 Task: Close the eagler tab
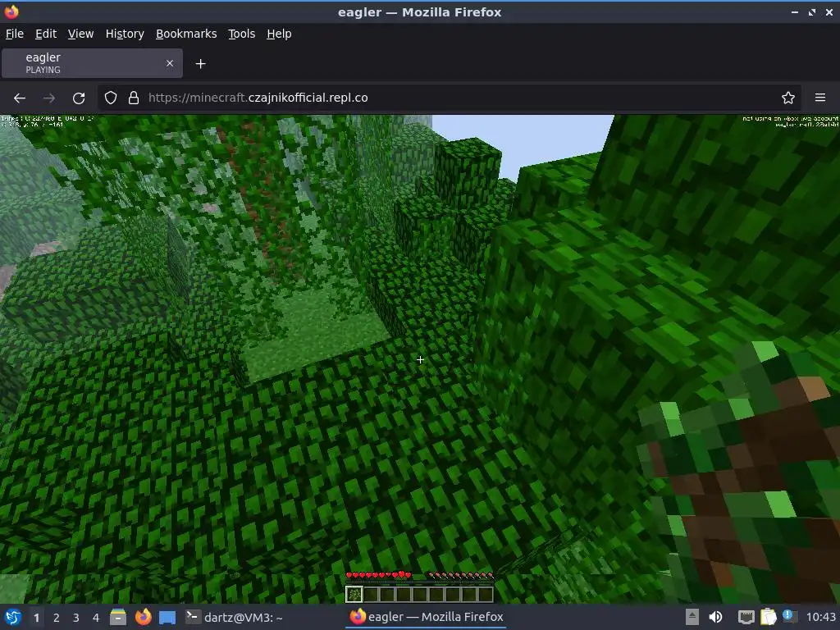[170, 63]
